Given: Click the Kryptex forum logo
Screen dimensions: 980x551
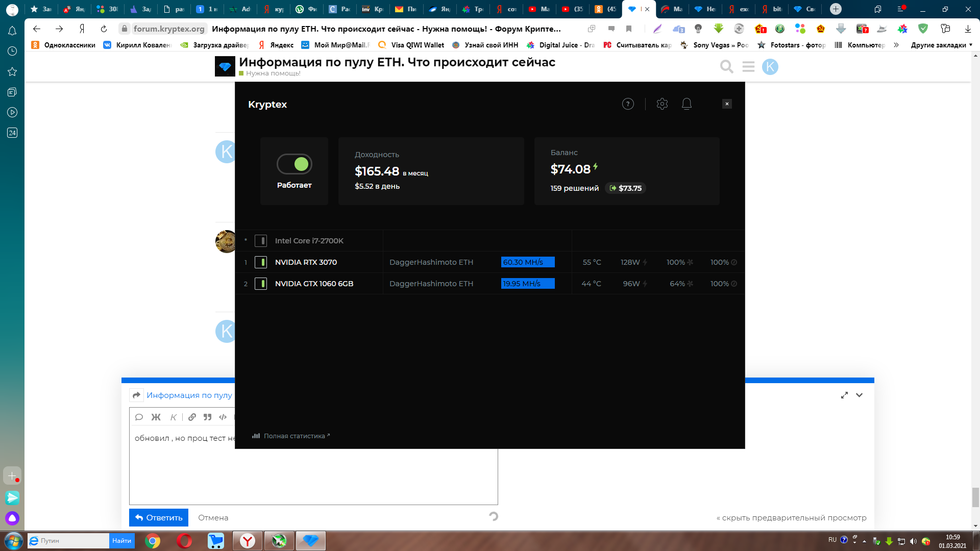Looking at the screenshot, I should 225,66.
